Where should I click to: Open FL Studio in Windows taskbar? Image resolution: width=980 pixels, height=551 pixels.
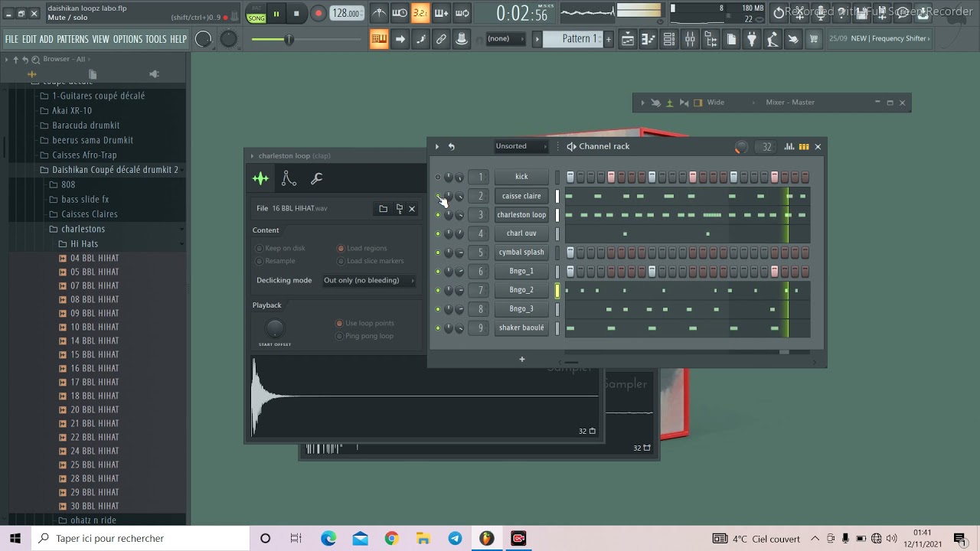pos(487,539)
